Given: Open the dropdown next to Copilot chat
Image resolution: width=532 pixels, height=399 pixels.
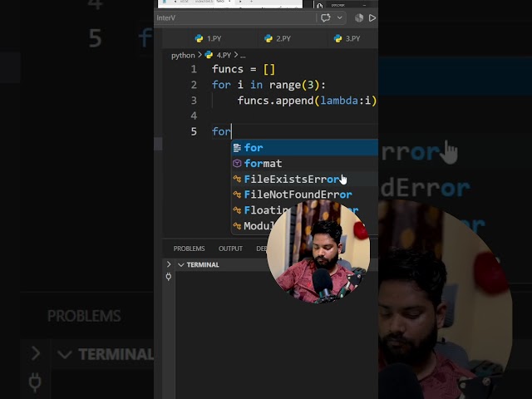Looking at the screenshot, I should [x=340, y=17].
